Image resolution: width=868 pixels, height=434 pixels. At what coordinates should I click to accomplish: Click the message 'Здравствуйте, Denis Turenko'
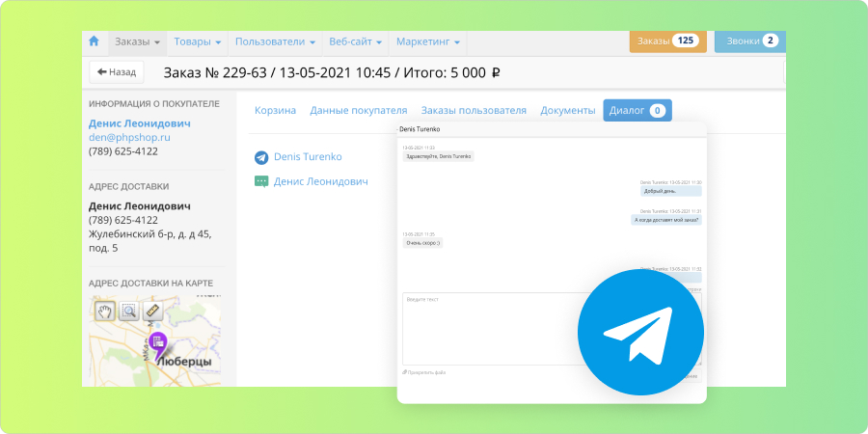(439, 156)
